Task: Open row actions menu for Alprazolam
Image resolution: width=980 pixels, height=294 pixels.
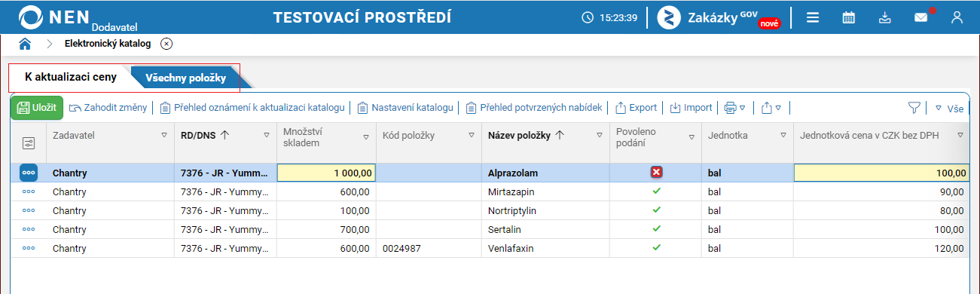Action: pyautogui.click(x=29, y=173)
